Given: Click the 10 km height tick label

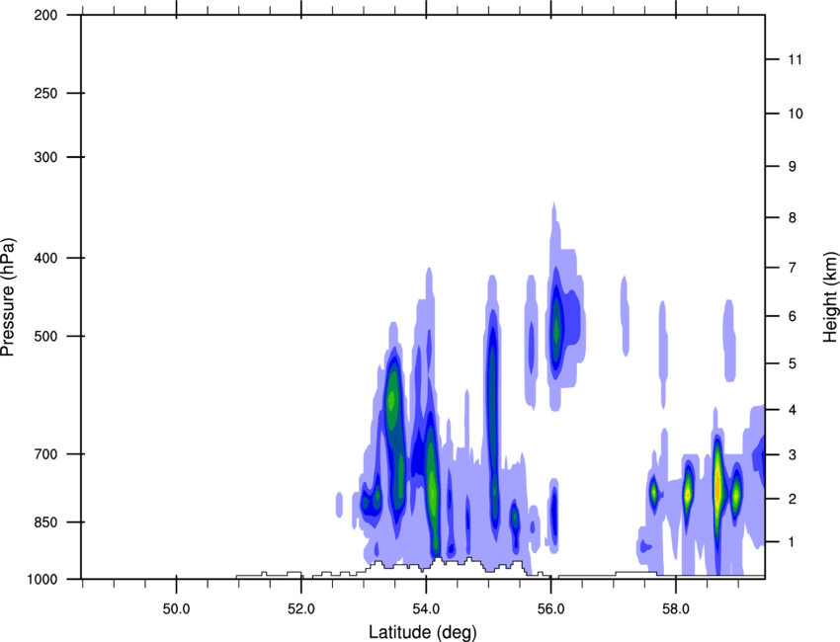Looking at the screenshot, I should pyautogui.click(x=795, y=114).
